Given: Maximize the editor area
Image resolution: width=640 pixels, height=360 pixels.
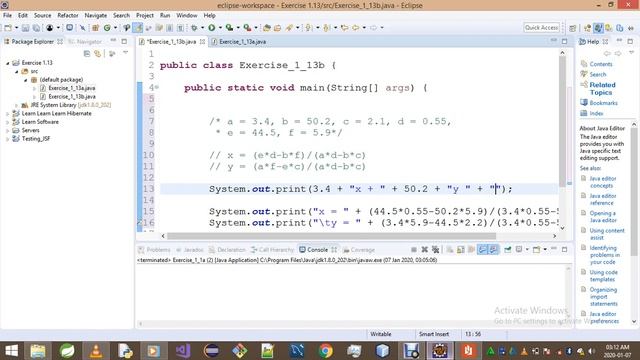Looking at the screenshot, I should [564, 41].
